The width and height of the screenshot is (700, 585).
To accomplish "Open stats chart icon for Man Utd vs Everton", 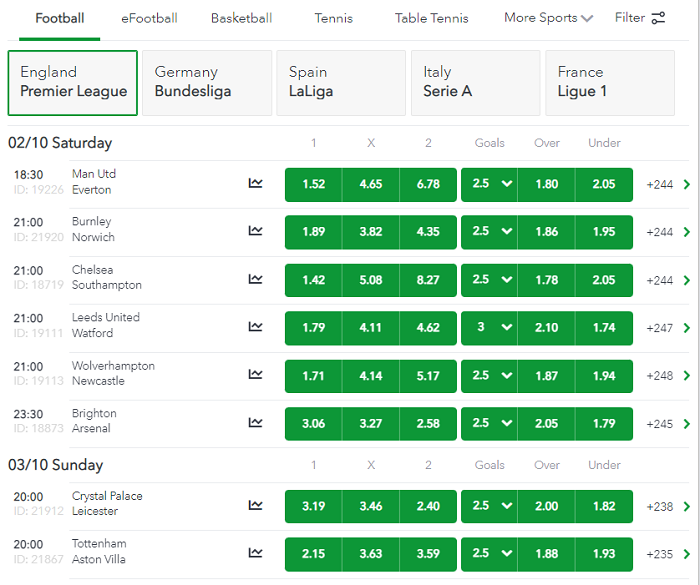I will 256,183.
